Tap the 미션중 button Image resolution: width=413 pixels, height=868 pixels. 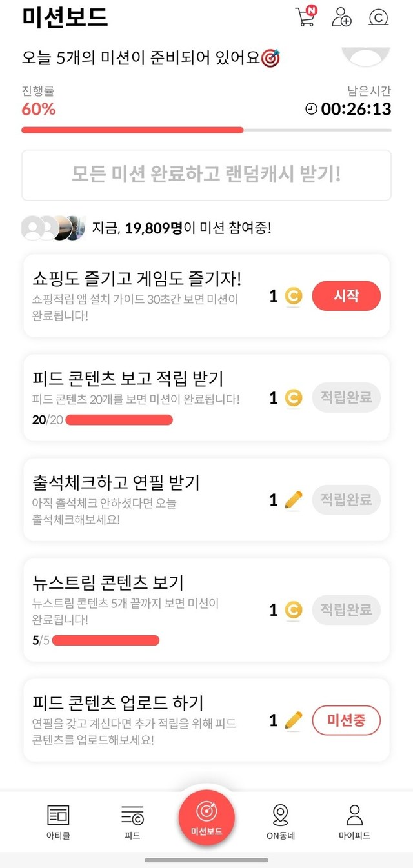(346, 720)
